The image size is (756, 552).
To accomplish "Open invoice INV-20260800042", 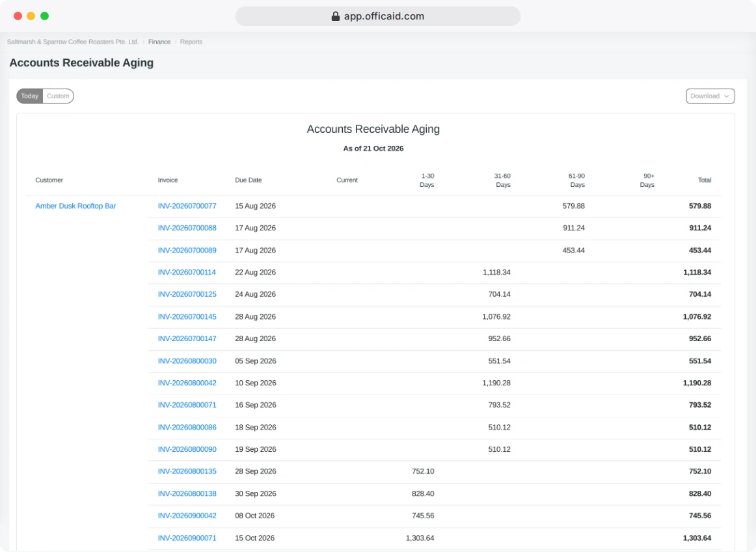I will tap(187, 383).
